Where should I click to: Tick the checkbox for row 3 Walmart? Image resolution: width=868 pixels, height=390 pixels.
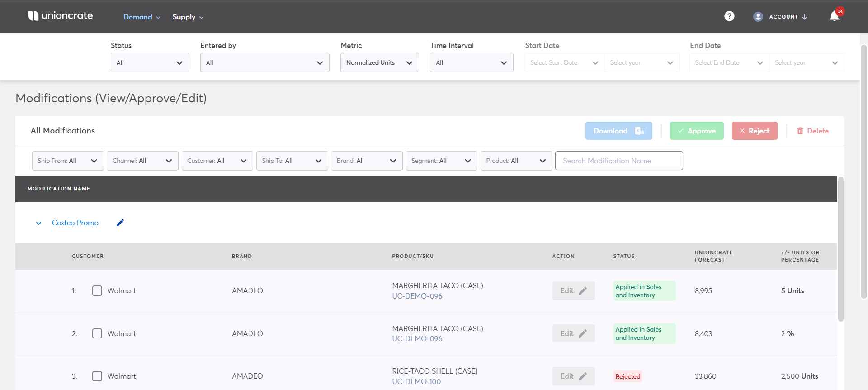point(97,376)
